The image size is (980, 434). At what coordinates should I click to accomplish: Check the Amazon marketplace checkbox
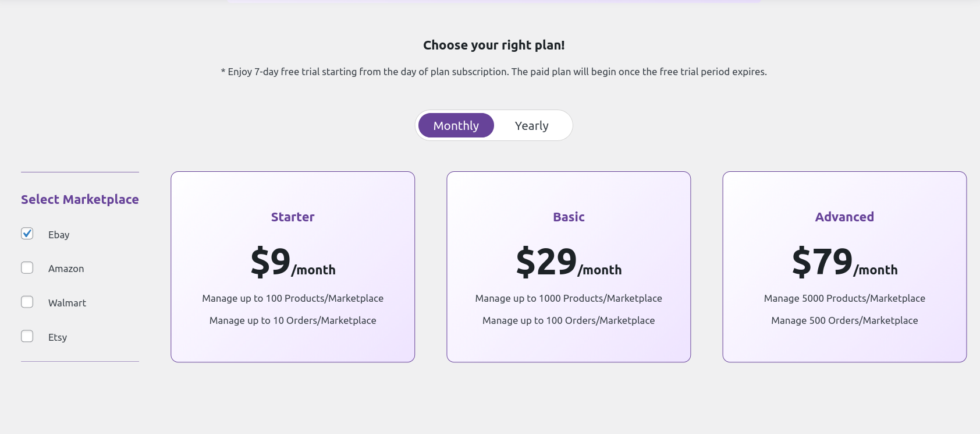[x=27, y=267]
